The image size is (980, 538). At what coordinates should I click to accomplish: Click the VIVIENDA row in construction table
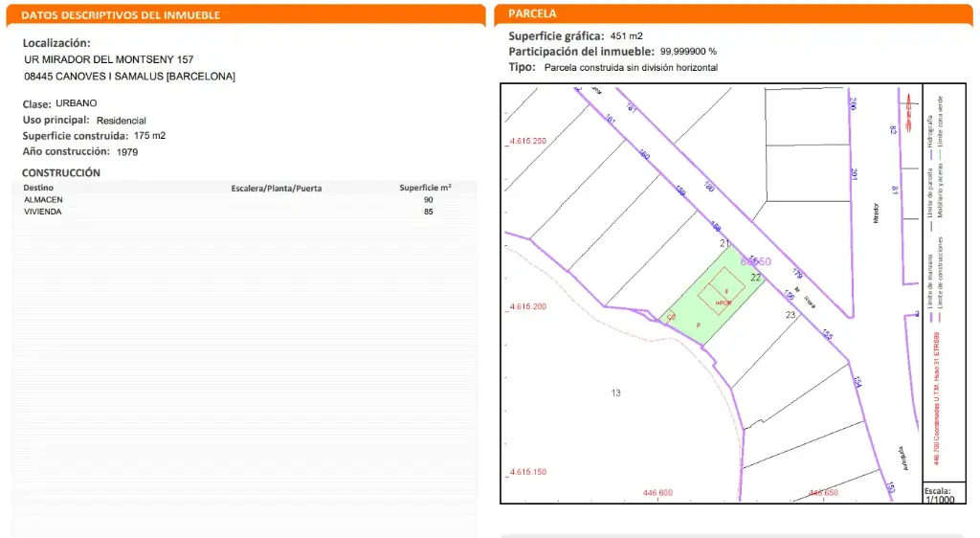tap(43, 212)
